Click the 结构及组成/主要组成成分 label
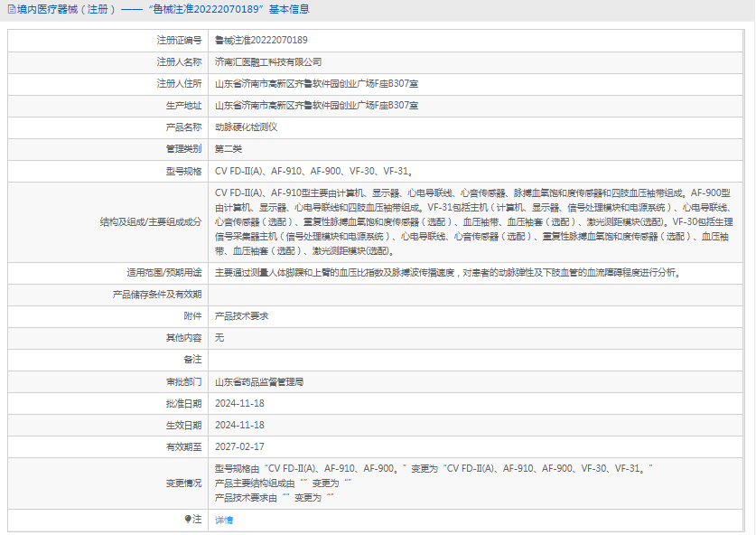This screenshot has height=535, width=756. point(151,222)
